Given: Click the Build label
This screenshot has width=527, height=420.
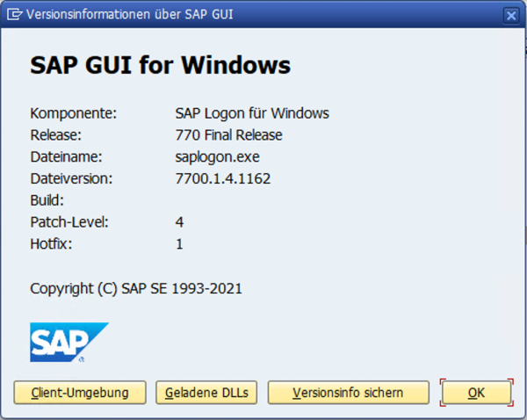Looking at the screenshot, I should coord(47,200).
